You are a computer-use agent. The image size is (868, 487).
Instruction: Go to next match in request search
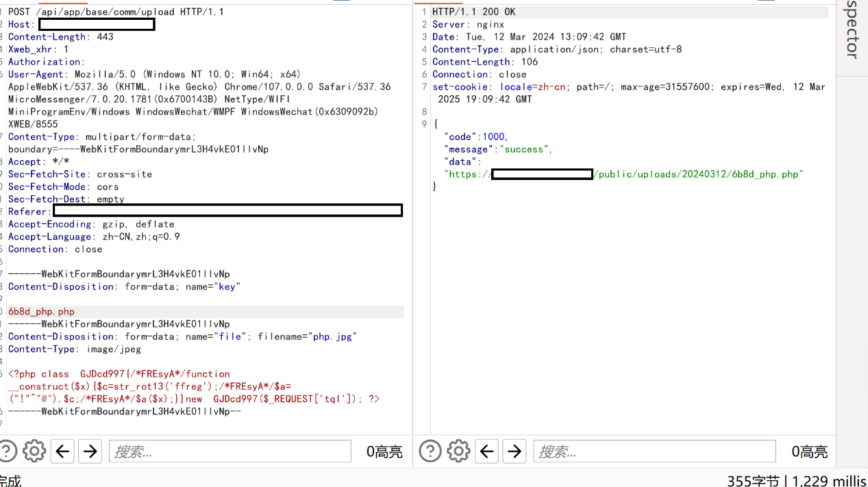pos(90,451)
